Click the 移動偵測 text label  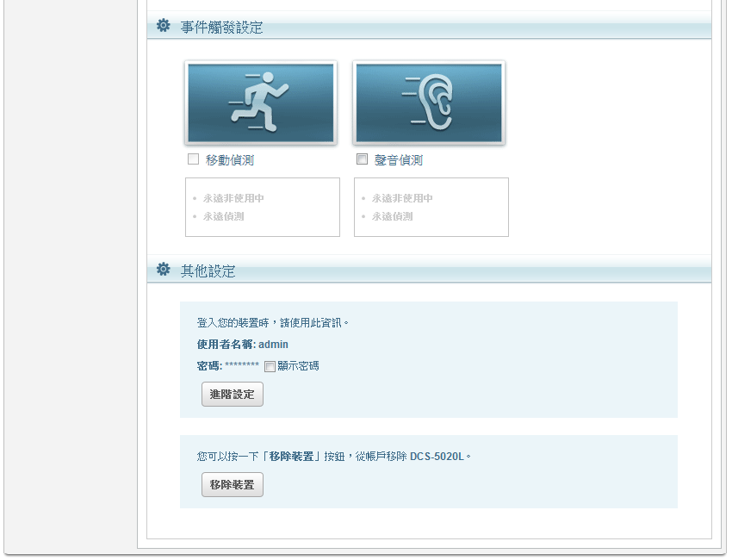(230, 160)
